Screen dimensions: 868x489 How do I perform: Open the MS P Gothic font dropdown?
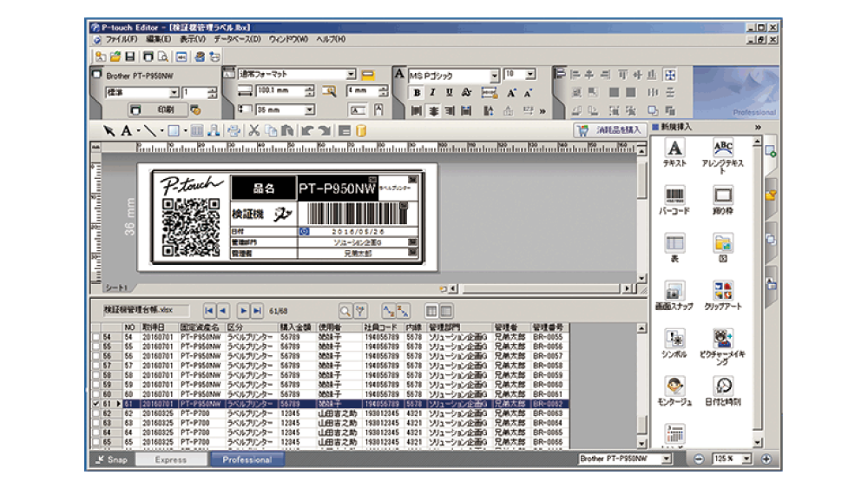[494, 76]
